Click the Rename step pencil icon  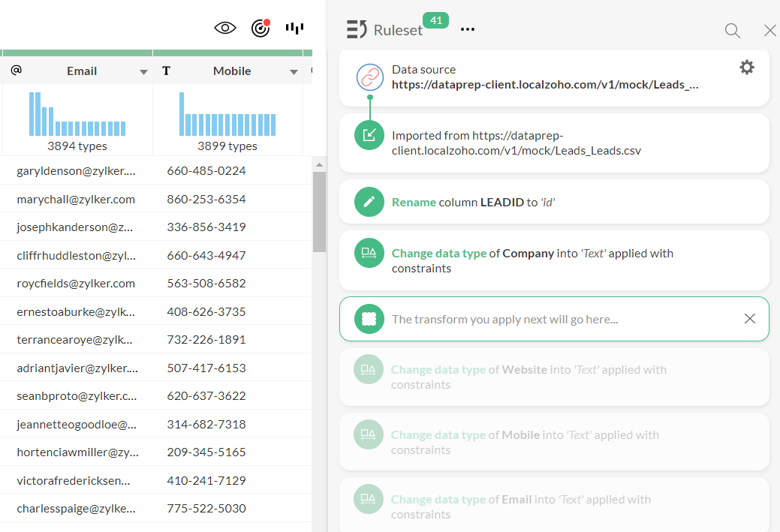369,202
